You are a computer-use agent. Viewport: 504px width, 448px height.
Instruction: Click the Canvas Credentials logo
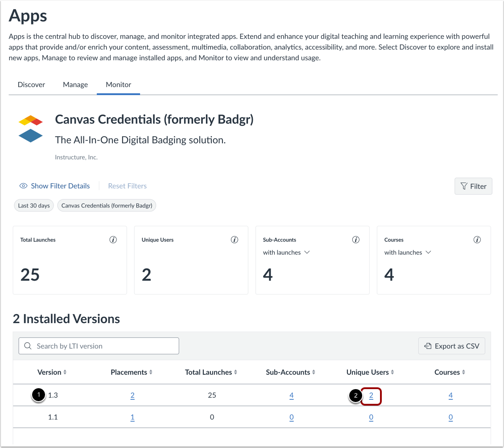(30, 129)
